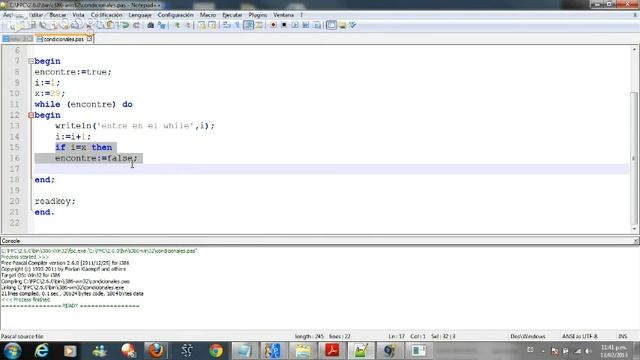Open Windows Media Player from taskbar
Image resolution: width=640 pixels, height=360 pixels.
(x=70, y=351)
